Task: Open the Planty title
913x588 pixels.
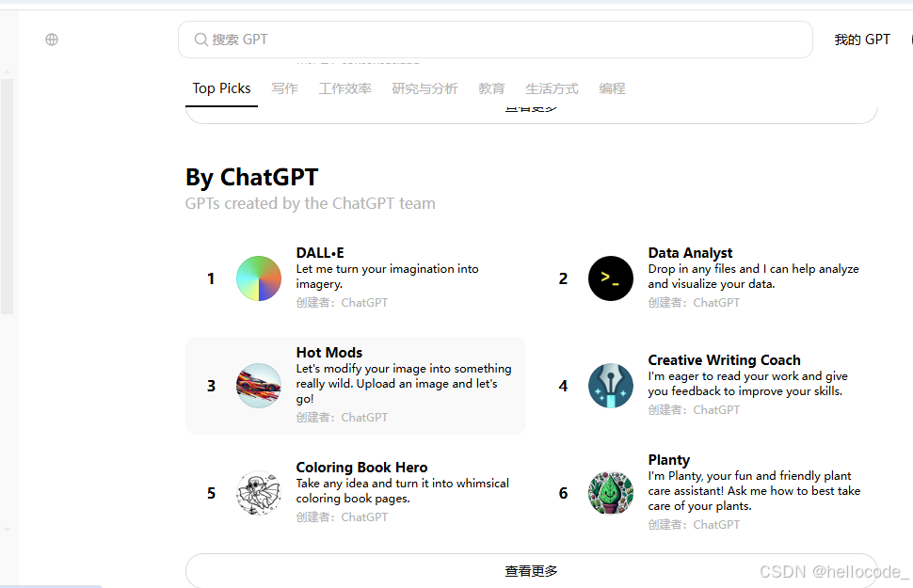Action: click(668, 460)
